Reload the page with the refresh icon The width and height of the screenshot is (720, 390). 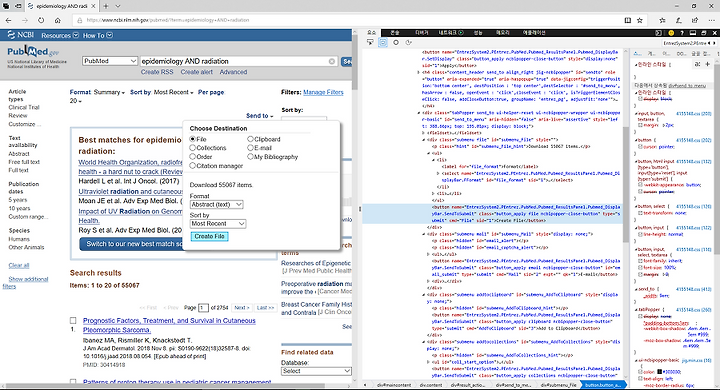coord(41,20)
